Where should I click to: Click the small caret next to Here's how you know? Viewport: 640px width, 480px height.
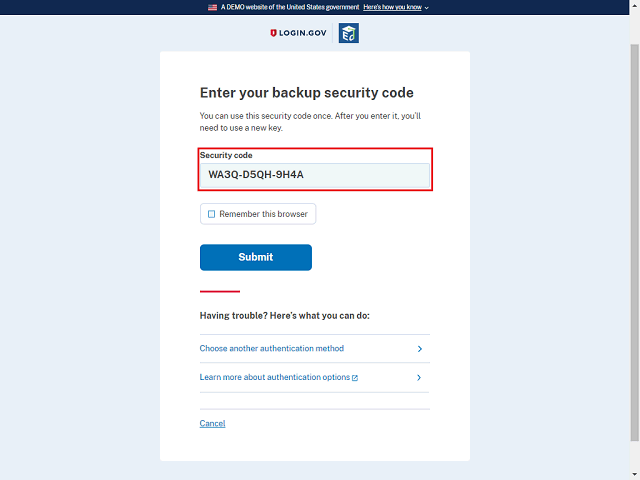pos(427,7)
